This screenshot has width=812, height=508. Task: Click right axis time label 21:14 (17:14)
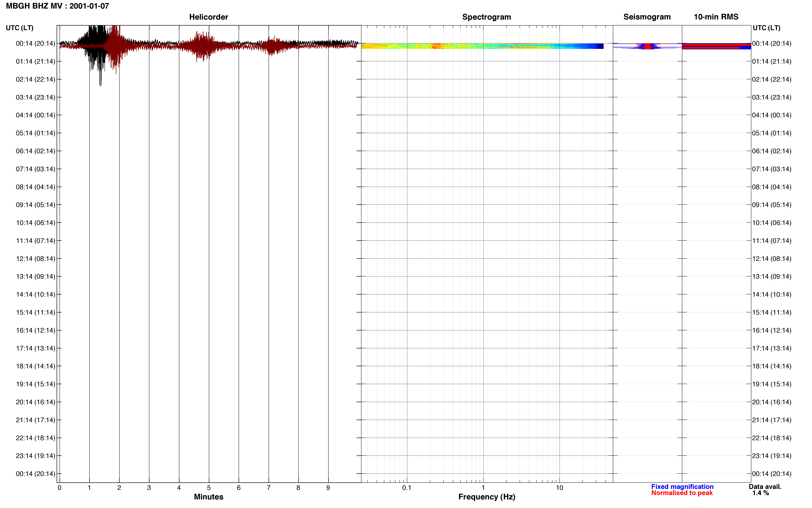[x=772, y=420]
